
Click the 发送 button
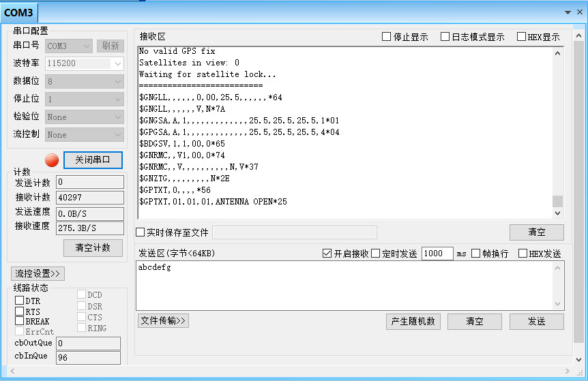coord(537,322)
